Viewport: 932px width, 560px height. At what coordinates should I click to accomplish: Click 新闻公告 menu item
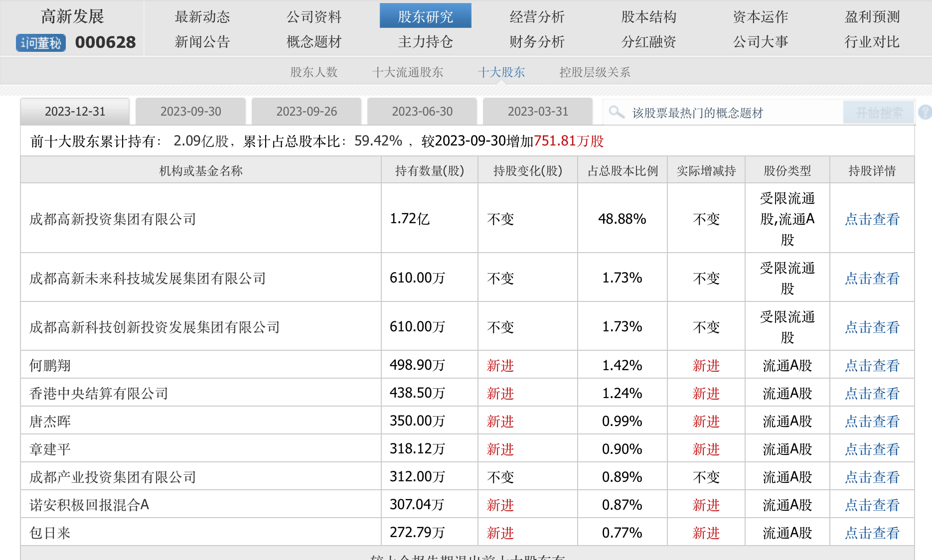202,42
